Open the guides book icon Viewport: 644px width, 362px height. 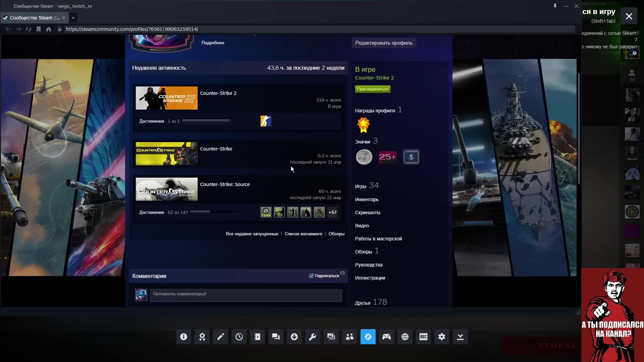coord(257,337)
